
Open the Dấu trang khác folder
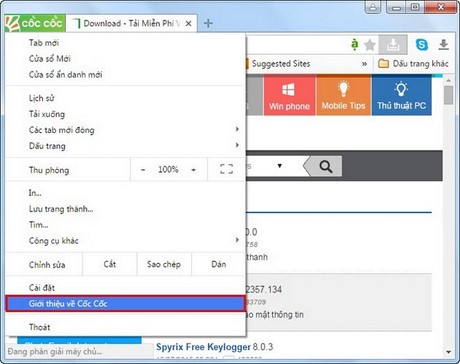click(x=413, y=63)
